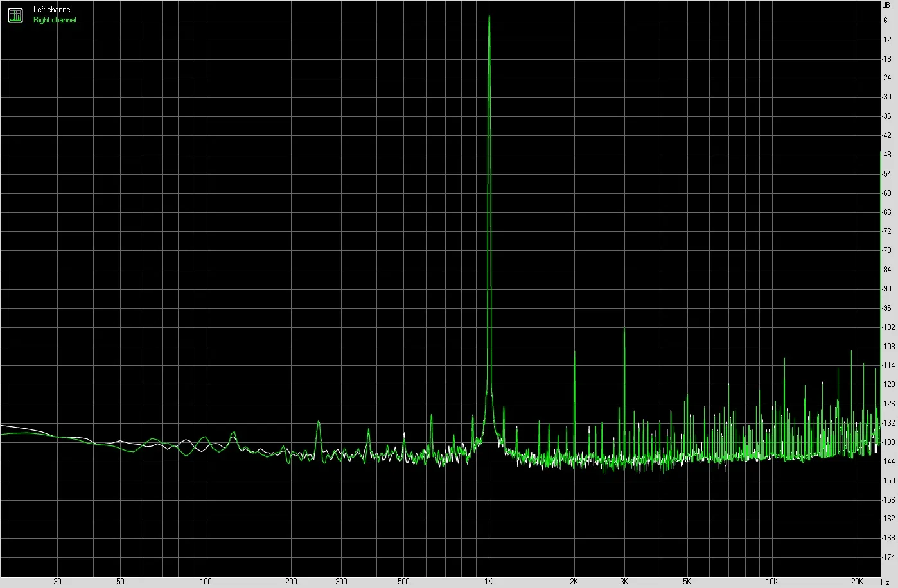This screenshot has width=898, height=588.
Task: Click the -132 dB axis value
Action: coord(888,423)
